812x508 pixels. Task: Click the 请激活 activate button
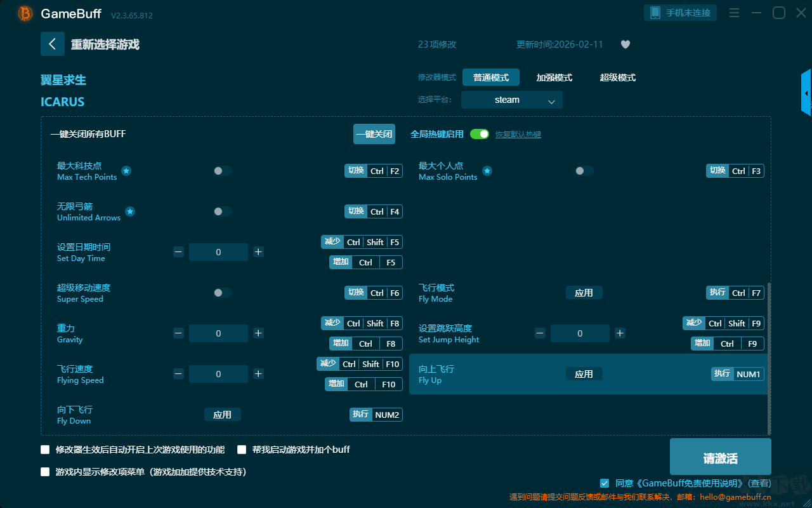[x=721, y=458]
